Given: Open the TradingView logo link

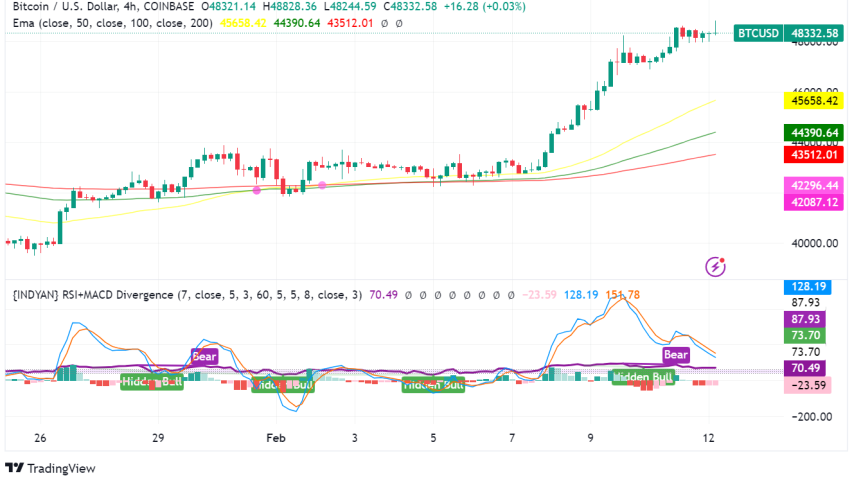Looking at the screenshot, I should [x=50, y=468].
